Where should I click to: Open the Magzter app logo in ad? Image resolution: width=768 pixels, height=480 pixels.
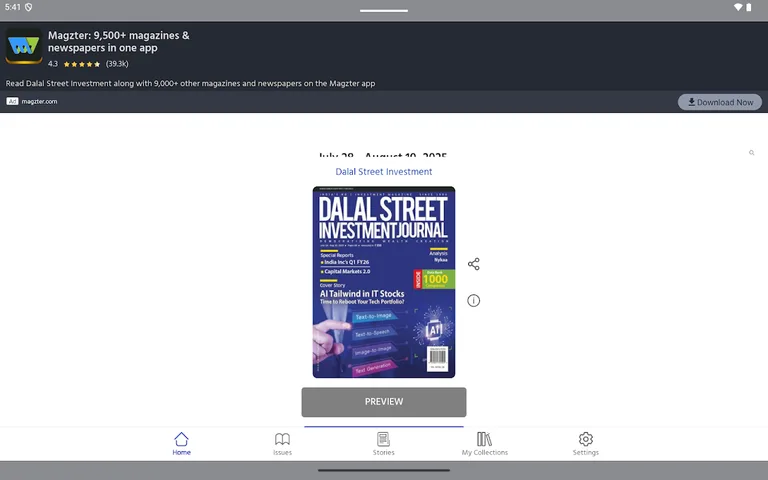[24, 46]
